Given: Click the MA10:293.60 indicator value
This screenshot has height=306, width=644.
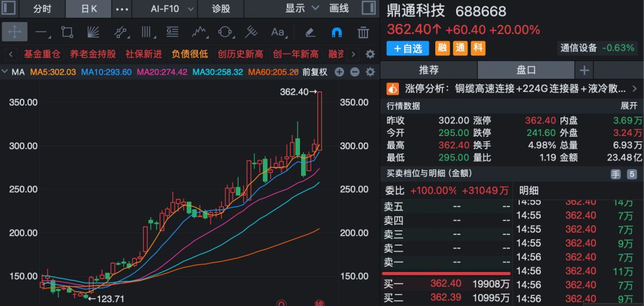Looking at the screenshot, I should point(106,72).
